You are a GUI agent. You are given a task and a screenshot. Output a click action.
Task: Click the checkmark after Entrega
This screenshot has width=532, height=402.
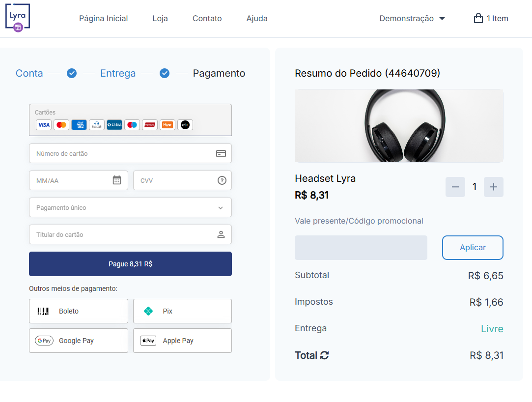[x=165, y=73]
